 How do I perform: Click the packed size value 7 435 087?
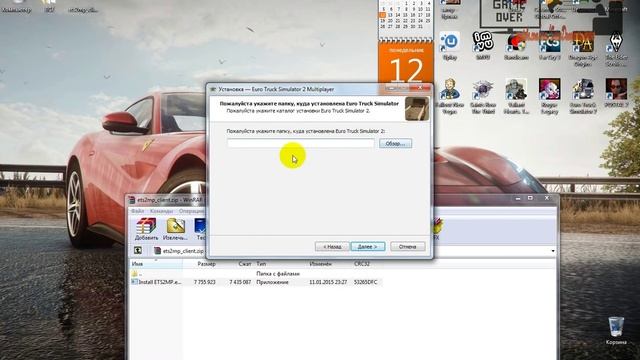pyautogui.click(x=240, y=282)
